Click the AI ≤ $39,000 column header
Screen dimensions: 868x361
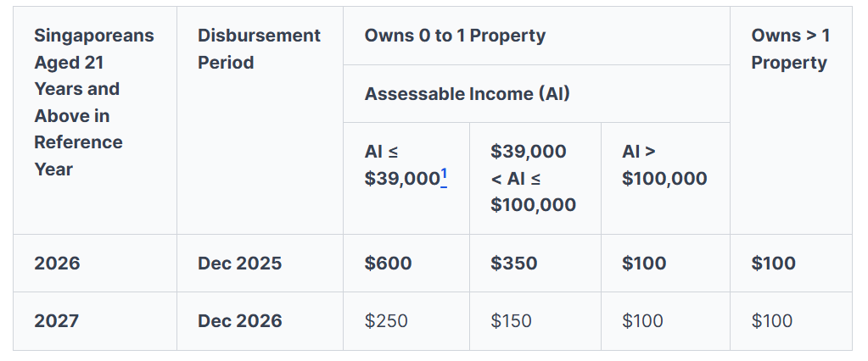tap(402, 165)
